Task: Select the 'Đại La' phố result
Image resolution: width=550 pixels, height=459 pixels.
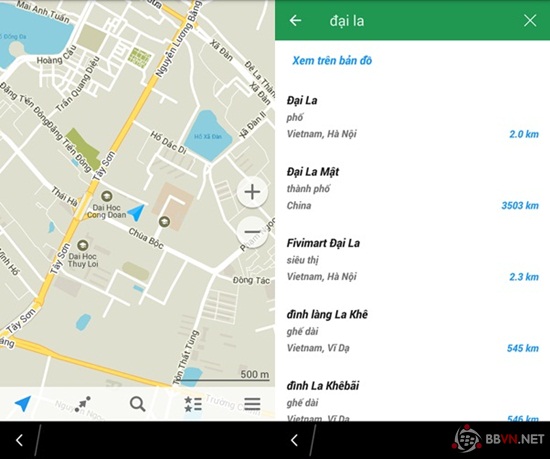Action: click(x=412, y=117)
